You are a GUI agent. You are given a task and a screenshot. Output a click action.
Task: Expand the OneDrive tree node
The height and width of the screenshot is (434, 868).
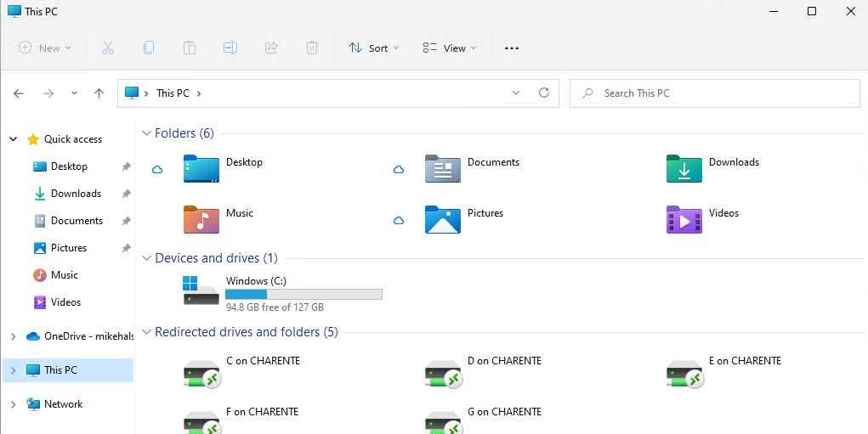pos(14,336)
